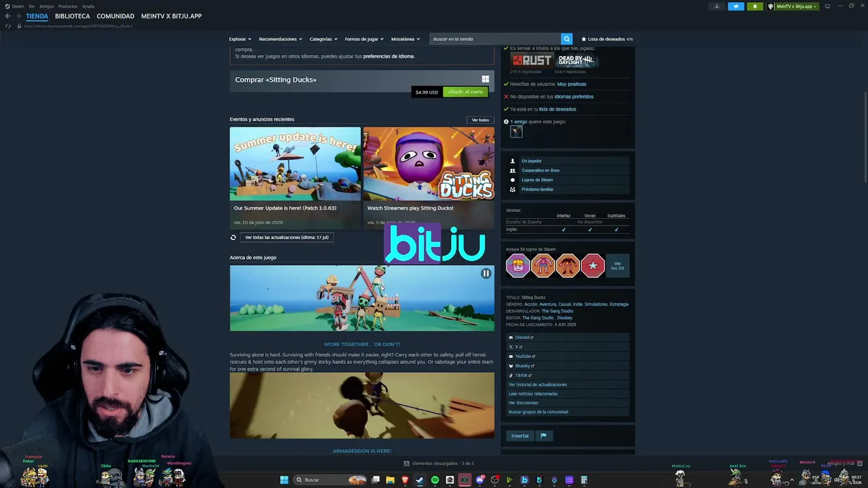The width and height of the screenshot is (868, 488).
Task: Expand the Explorar dropdown menu
Action: click(240, 39)
